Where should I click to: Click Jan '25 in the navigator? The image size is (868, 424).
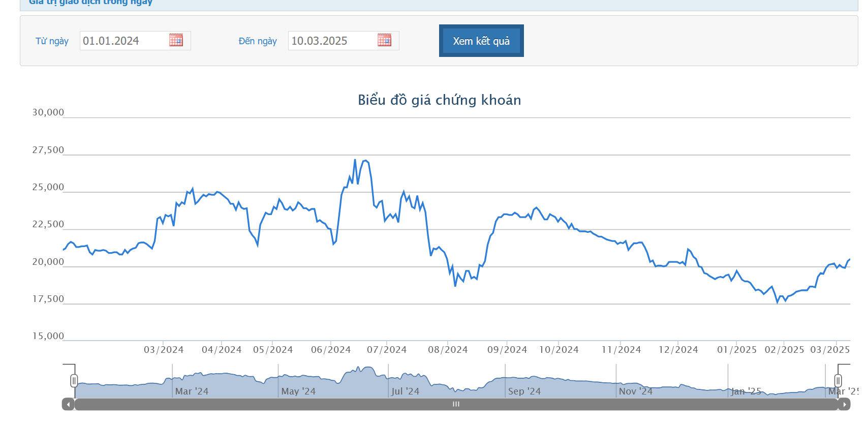point(746,391)
